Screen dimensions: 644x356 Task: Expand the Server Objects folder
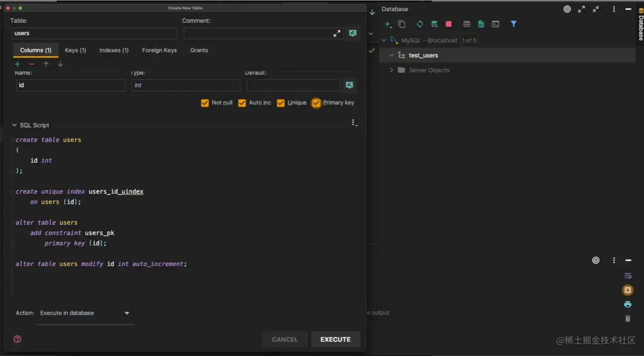pyautogui.click(x=391, y=70)
